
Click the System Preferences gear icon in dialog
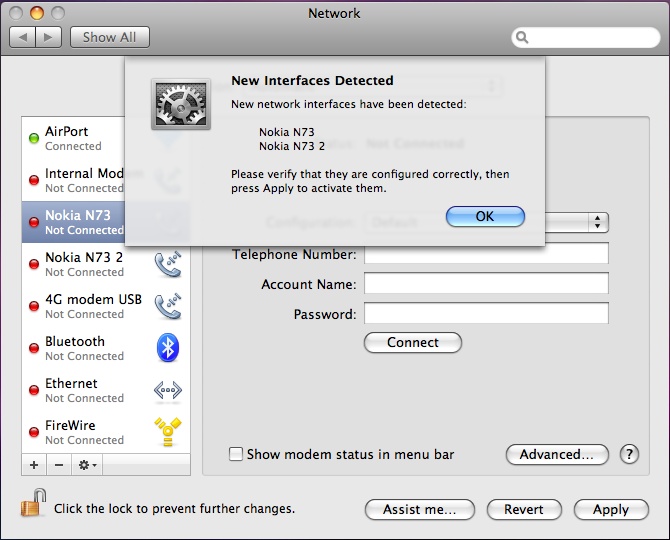(181, 104)
